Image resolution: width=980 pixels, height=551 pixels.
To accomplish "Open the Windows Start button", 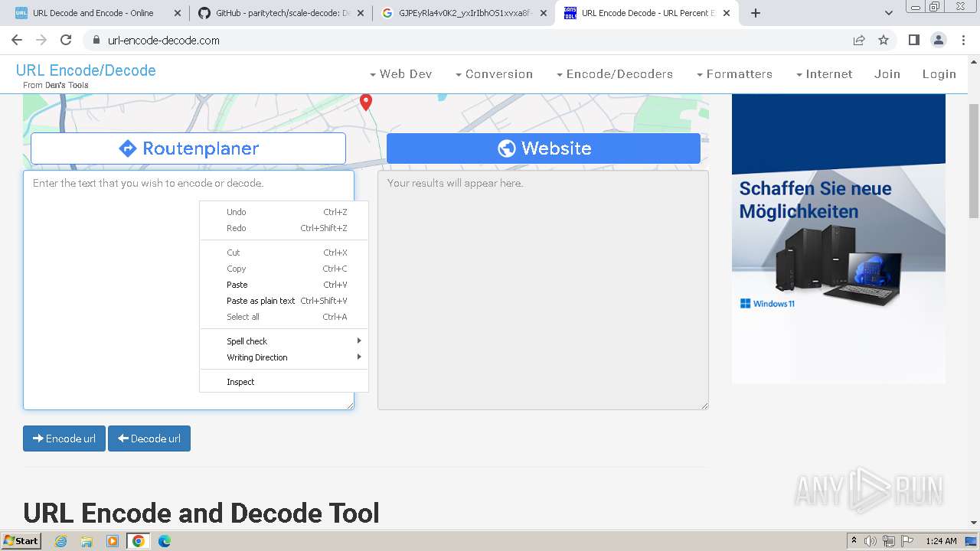I will pos(21,541).
